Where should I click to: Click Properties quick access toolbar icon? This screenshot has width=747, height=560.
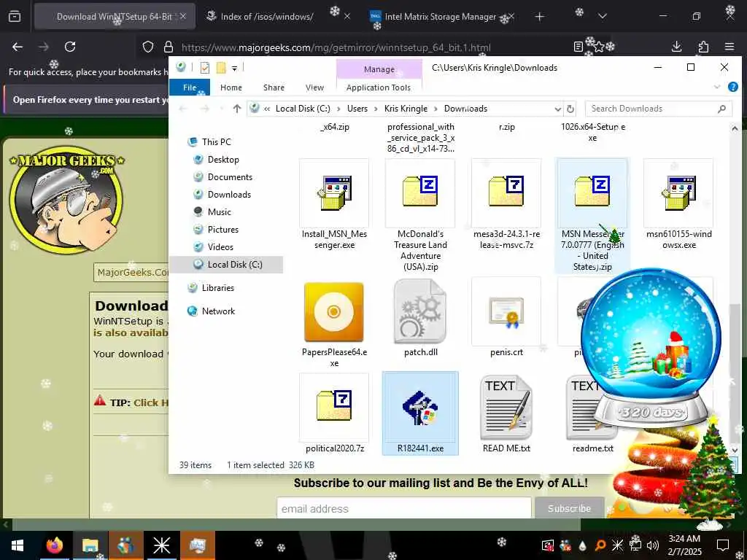[x=205, y=68]
